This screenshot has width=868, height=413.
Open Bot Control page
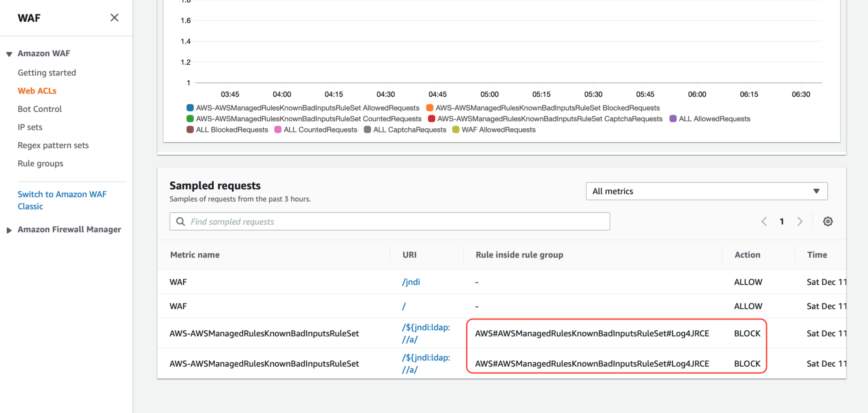(x=40, y=109)
